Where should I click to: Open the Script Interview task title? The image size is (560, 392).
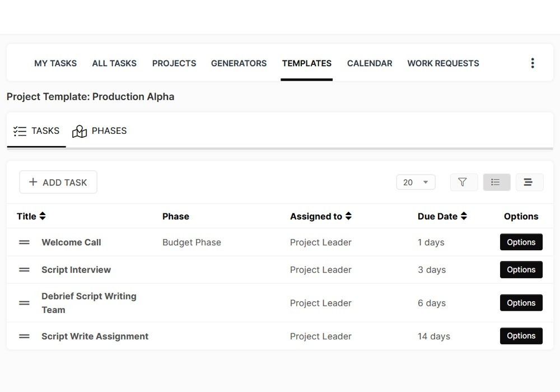coord(76,270)
